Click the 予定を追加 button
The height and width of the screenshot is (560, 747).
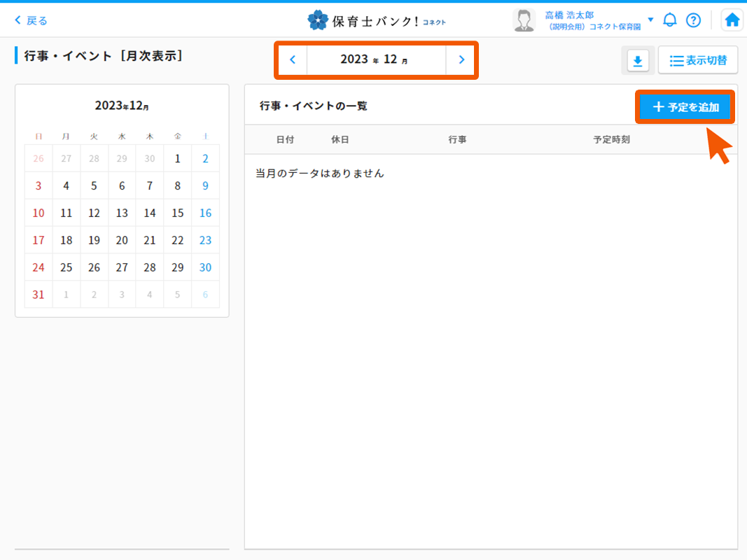685,107
